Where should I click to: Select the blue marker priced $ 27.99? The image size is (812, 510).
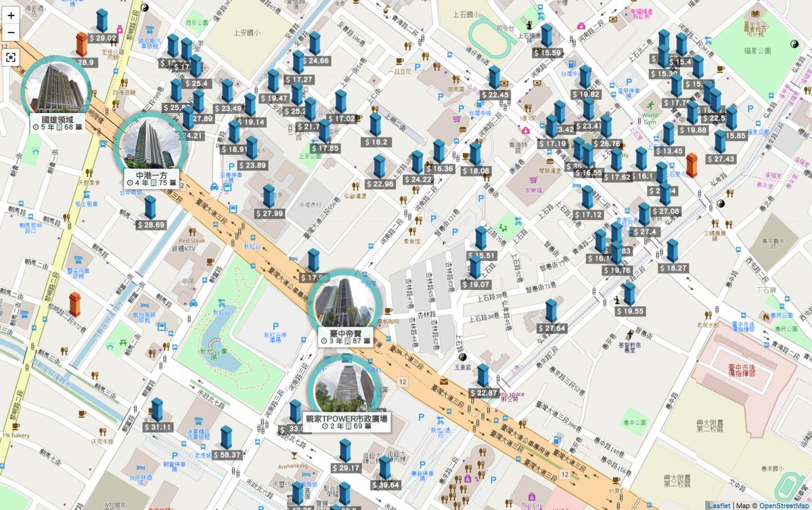[269, 196]
